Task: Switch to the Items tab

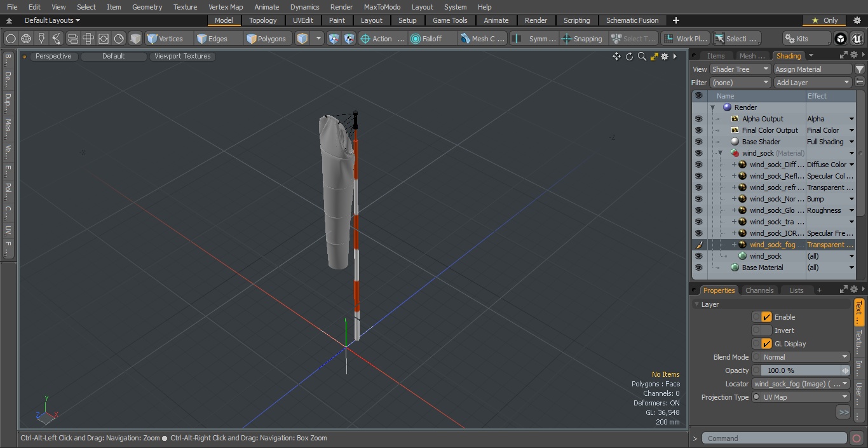Action: click(x=715, y=56)
